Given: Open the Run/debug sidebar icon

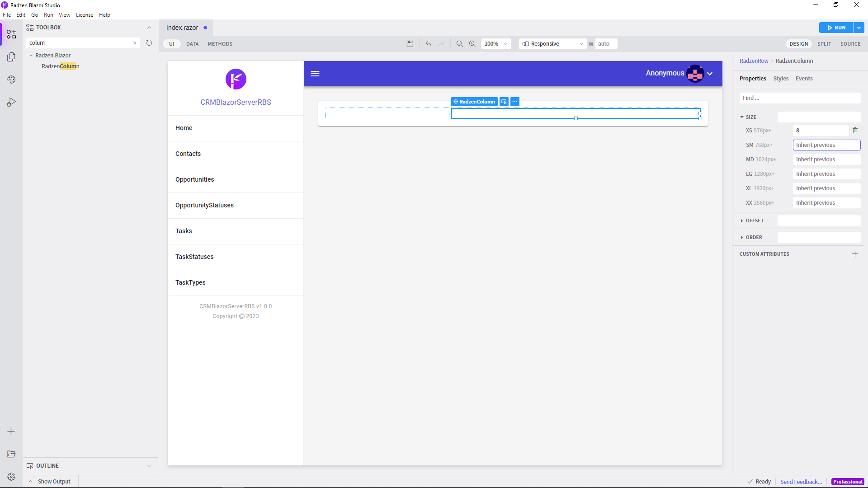Looking at the screenshot, I should [11, 102].
